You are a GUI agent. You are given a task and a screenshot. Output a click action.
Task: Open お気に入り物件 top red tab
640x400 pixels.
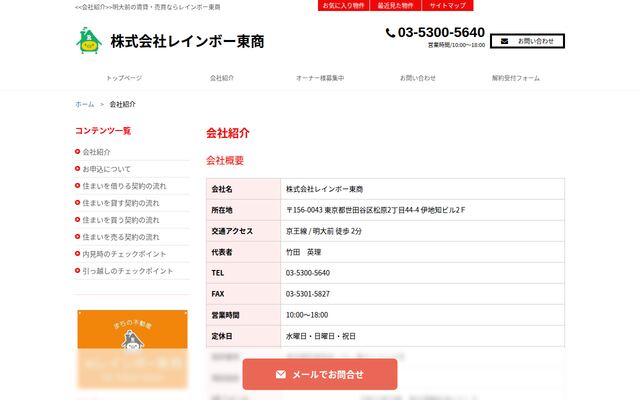[343, 5]
